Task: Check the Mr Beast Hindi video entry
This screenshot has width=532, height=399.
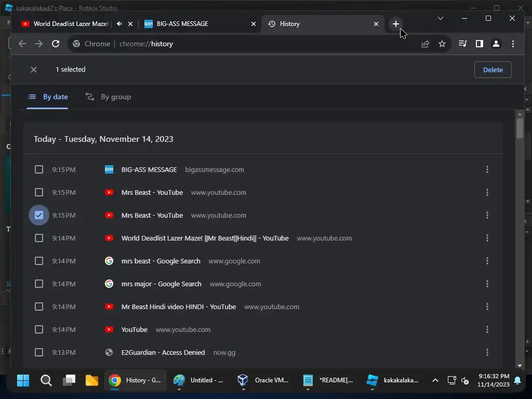Action: coord(39,307)
